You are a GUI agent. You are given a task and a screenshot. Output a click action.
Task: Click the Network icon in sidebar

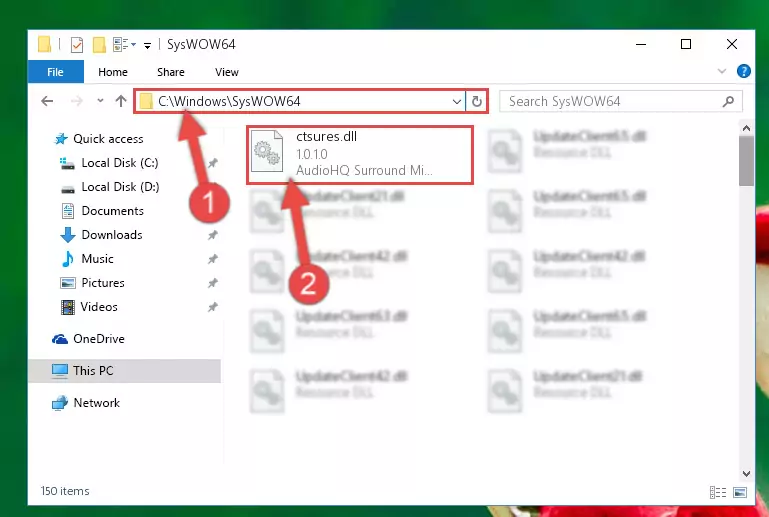[x=60, y=403]
